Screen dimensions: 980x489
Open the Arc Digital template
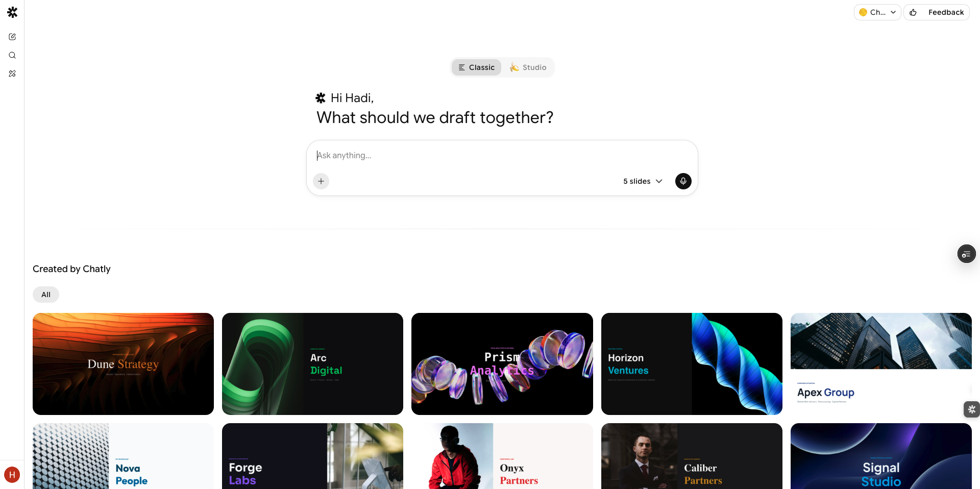[x=312, y=364]
